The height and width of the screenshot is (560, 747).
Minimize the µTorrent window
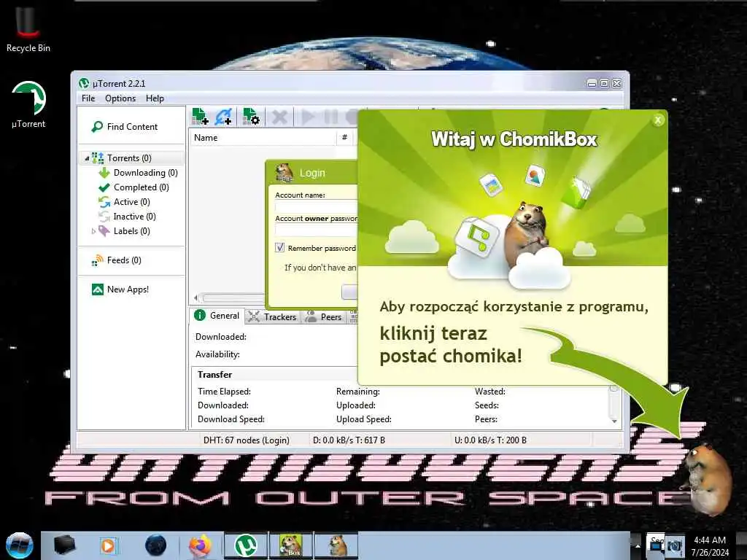592,84
